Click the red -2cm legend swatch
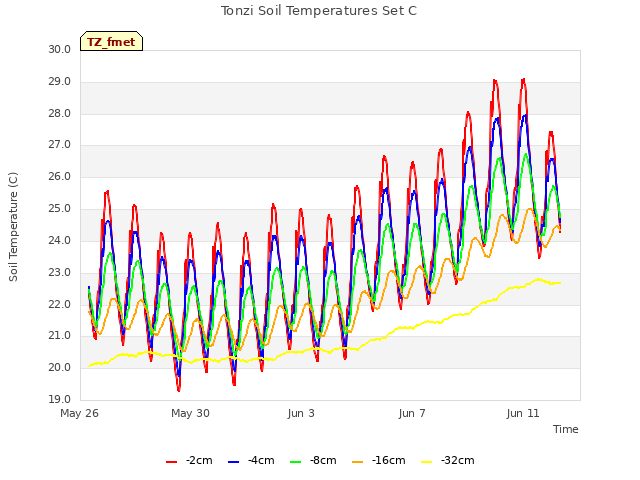Viewport: 640px width, 480px height. [171, 462]
